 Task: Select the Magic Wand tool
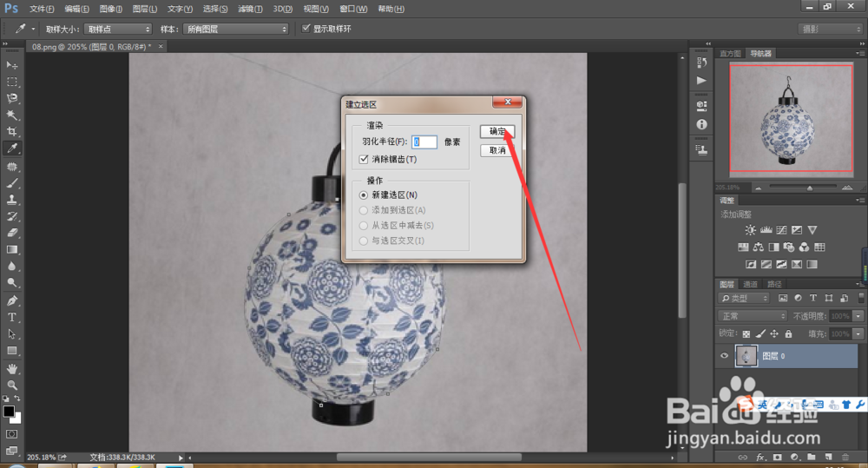(11, 115)
